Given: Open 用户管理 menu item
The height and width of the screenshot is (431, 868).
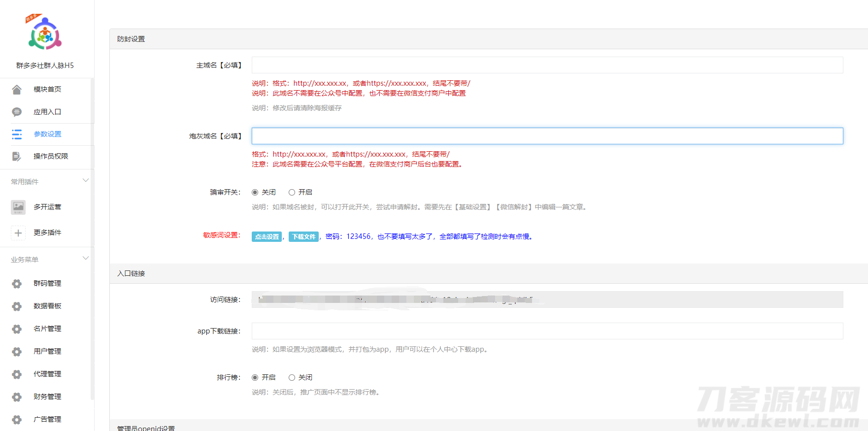Looking at the screenshot, I should point(47,351).
